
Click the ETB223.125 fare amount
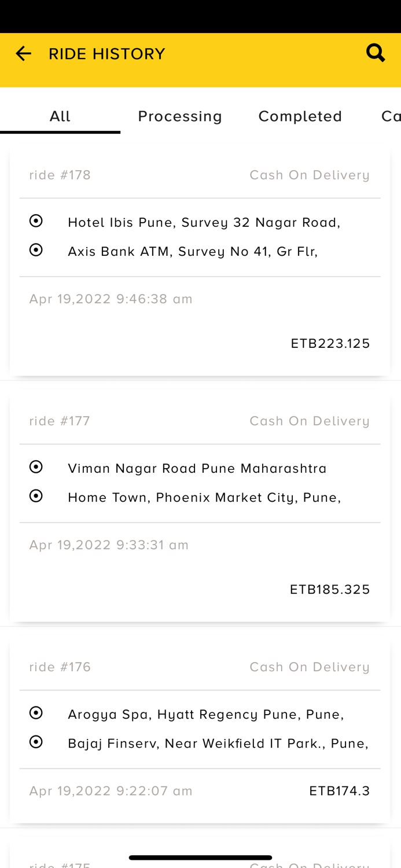tap(330, 343)
